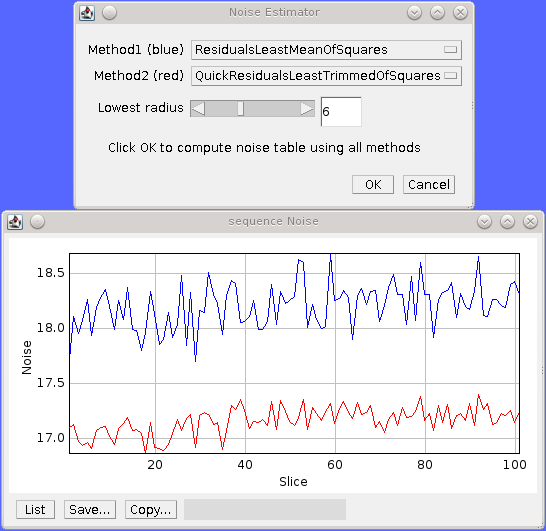546x531 pixels.
Task: Close the Noise Estimator window
Action: coord(460,13)
